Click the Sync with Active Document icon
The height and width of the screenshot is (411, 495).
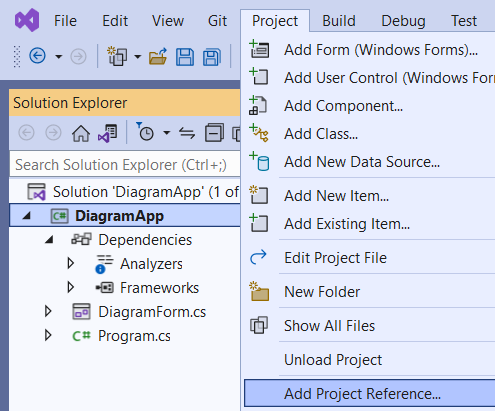[187, 133]
